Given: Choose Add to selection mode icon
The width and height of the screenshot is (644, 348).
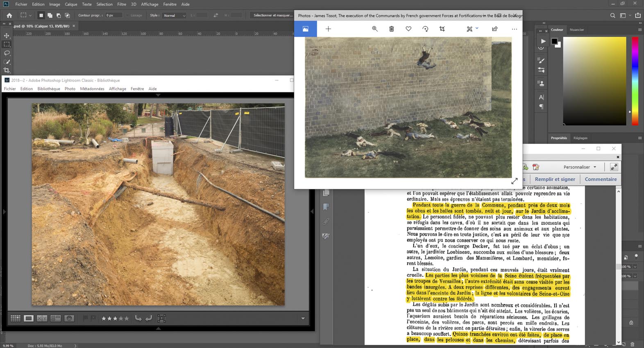Looking at the screenshot, I should pyautogui.click(x=50, y=15).
